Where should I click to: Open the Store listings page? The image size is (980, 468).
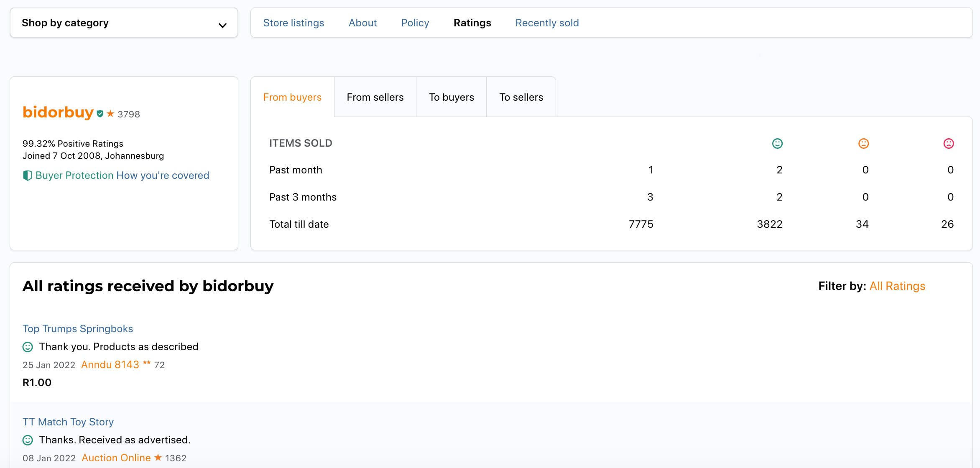click(293, 23)
